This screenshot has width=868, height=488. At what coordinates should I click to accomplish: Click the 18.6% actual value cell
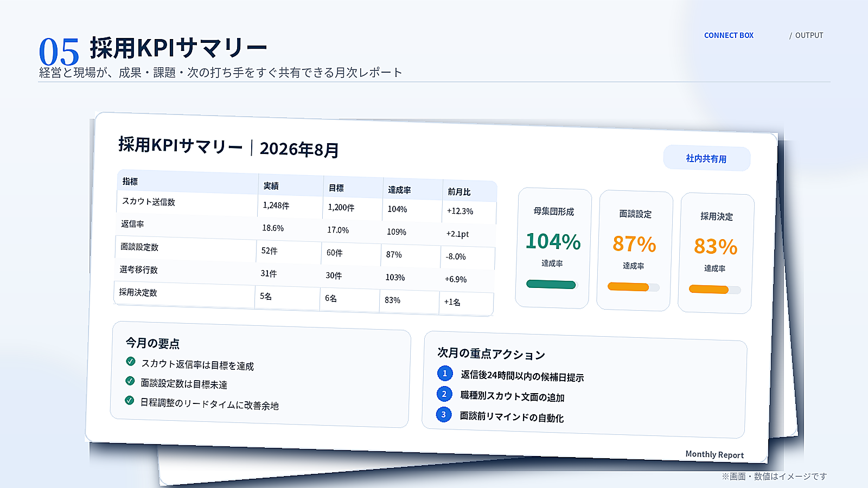[273, 228]
